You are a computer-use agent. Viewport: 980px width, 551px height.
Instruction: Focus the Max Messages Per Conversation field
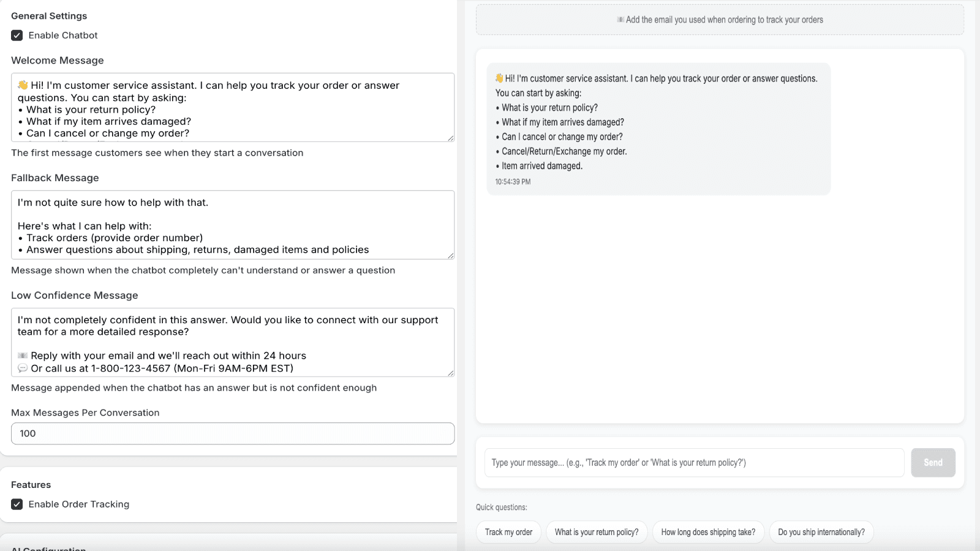(233, 433)
